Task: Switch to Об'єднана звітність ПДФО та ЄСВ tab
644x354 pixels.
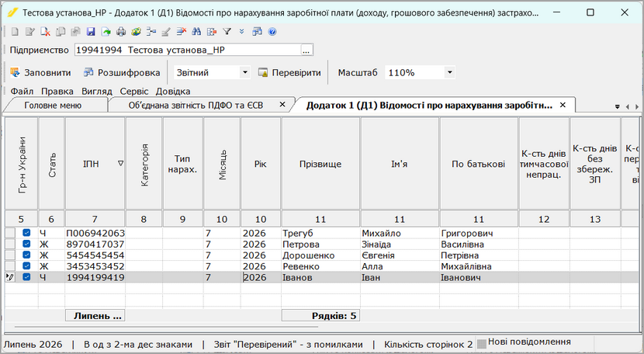Action: pos(196,106)
